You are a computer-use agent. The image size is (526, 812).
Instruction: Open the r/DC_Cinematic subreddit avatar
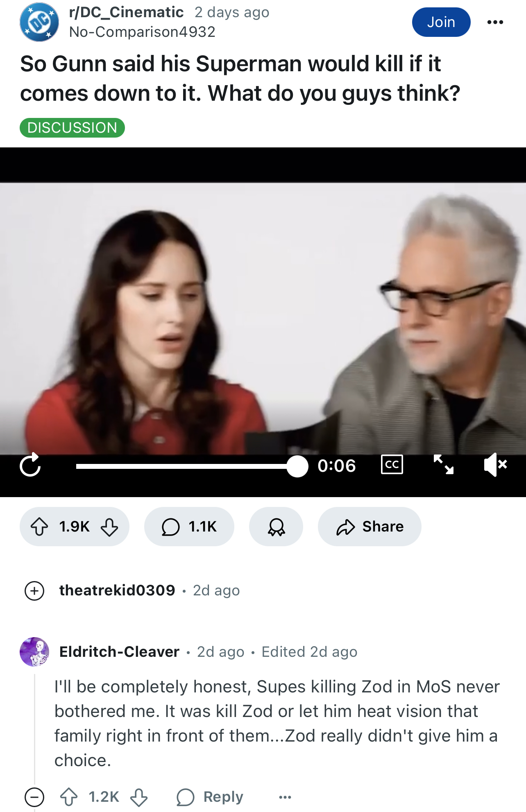click(x=39, y=22)
